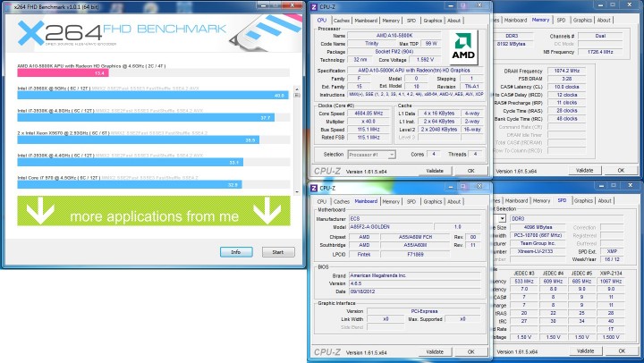Click the core speed value '4604.85 MHz'
Viewport: 644px width, 363px height.
tap(368, 114)
